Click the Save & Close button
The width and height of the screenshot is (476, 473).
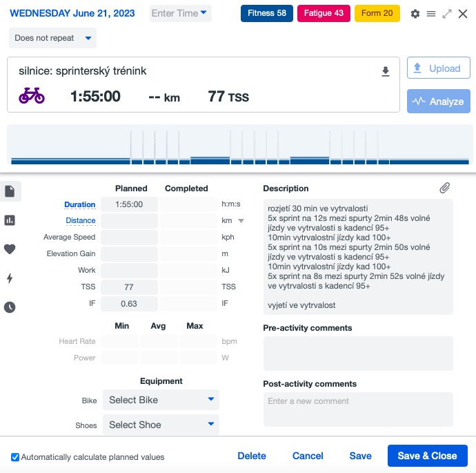(x=427, y=456)
